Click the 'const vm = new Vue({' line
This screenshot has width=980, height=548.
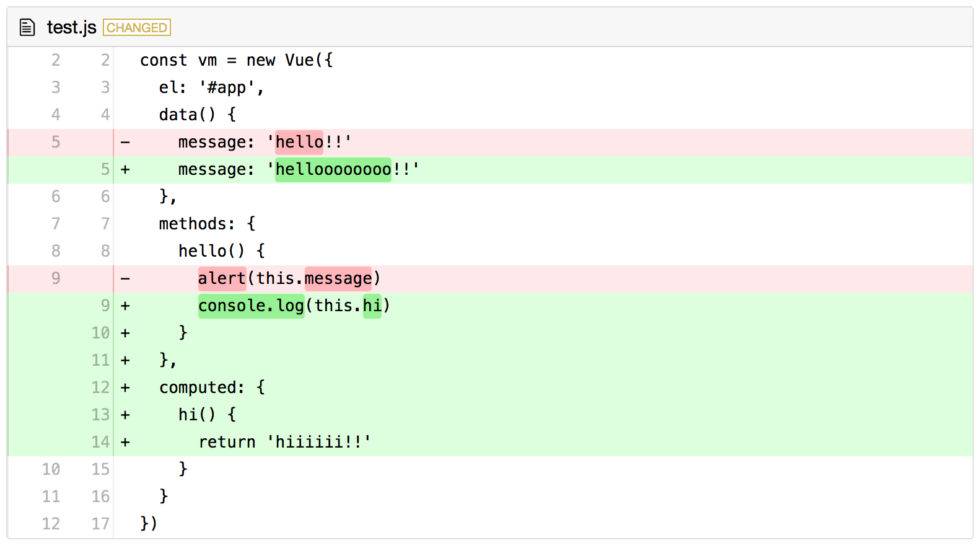237,60
